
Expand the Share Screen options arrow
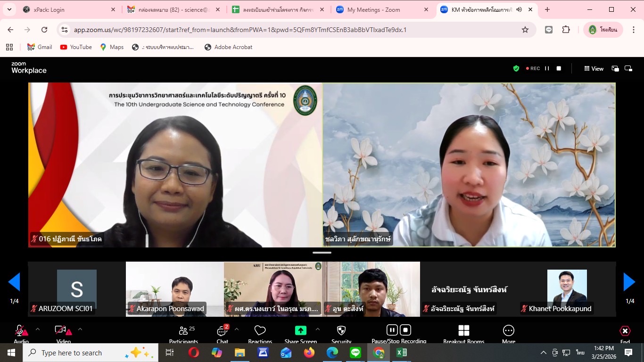point(317,329)
